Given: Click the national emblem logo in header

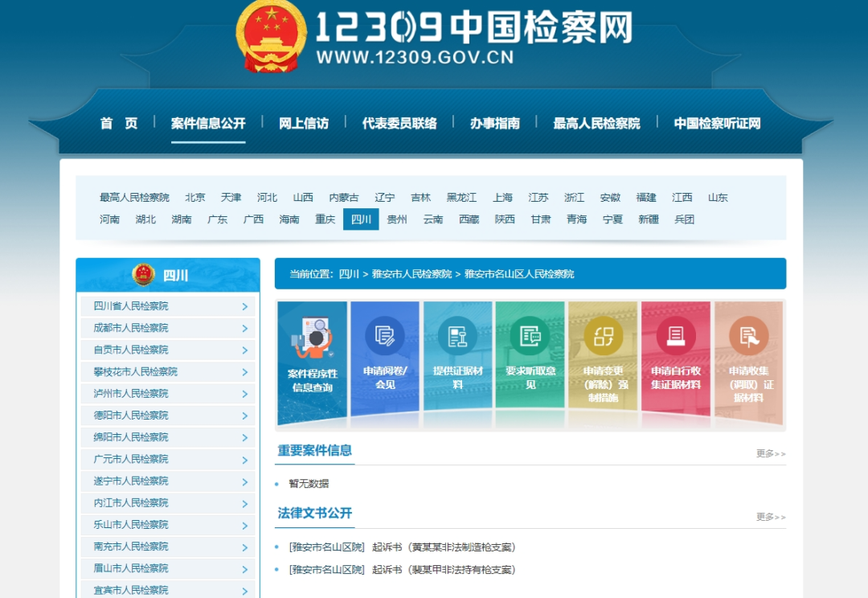Looking at the screenshot, I should pos(272,36).
